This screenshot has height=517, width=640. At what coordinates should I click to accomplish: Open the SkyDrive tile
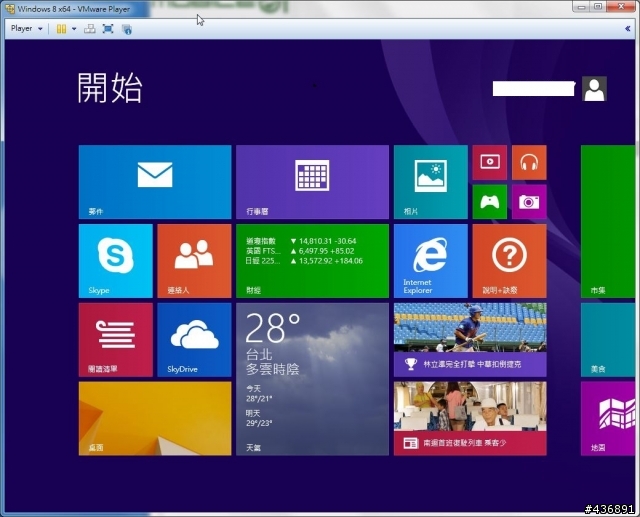pyautogui.click(x=194, y=339)
